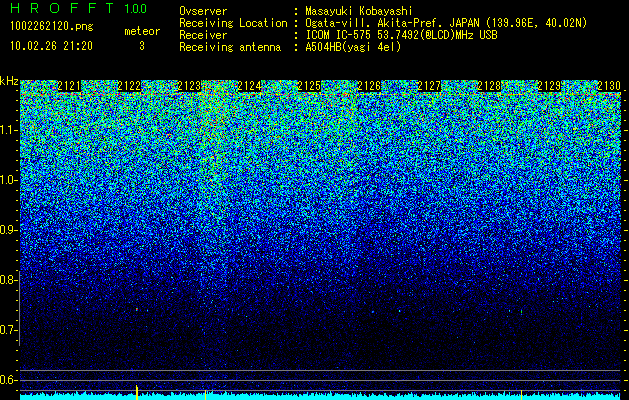Click the 0.9 frequency axis label
The image size is (629, 400).
8,230
